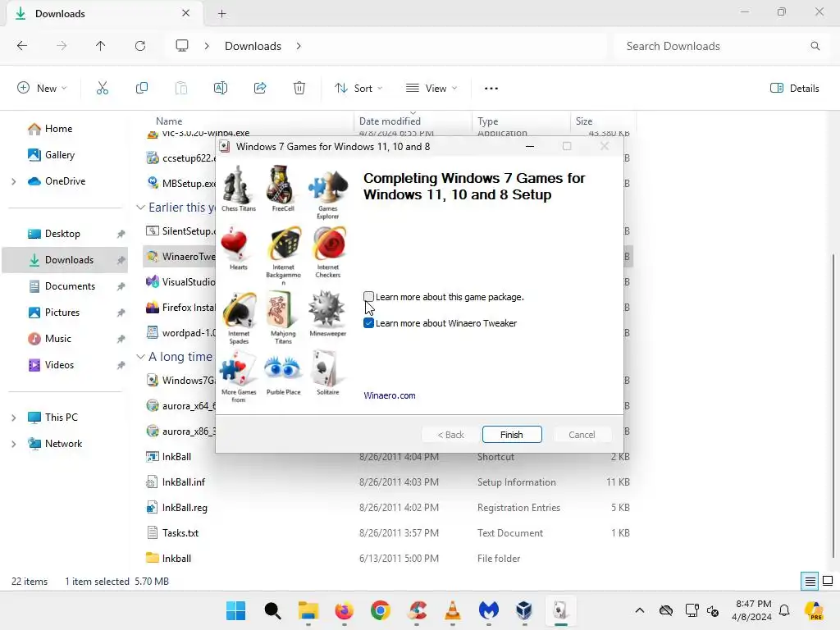Refresh the Downloads folder view
The image size is (840, 630).
(x=140, y=46)
